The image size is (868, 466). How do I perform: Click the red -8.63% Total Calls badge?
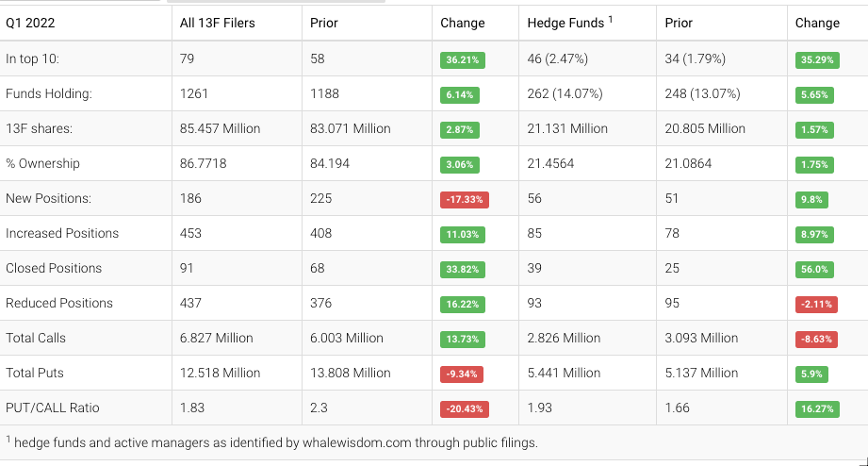(815, 339)
